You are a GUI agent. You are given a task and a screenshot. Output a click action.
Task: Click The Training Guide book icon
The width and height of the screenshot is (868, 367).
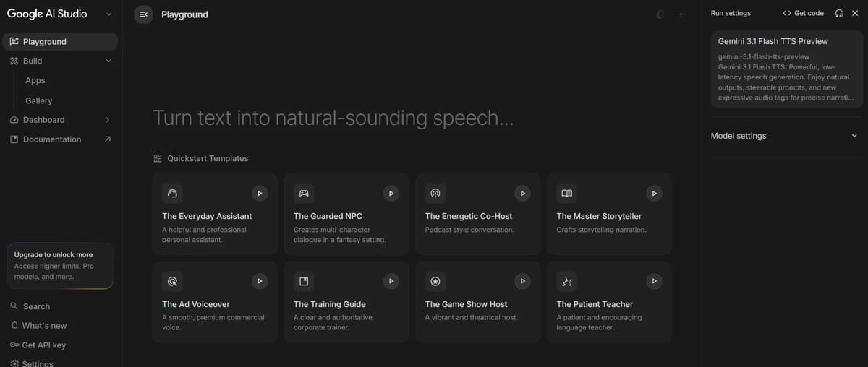click(304, 281)
